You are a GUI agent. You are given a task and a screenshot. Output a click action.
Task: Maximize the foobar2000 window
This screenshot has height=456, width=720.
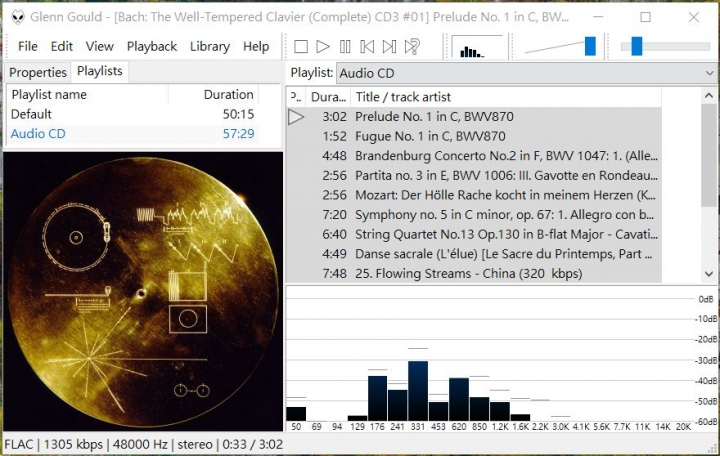pyautogui.click(x=645, y=17)
